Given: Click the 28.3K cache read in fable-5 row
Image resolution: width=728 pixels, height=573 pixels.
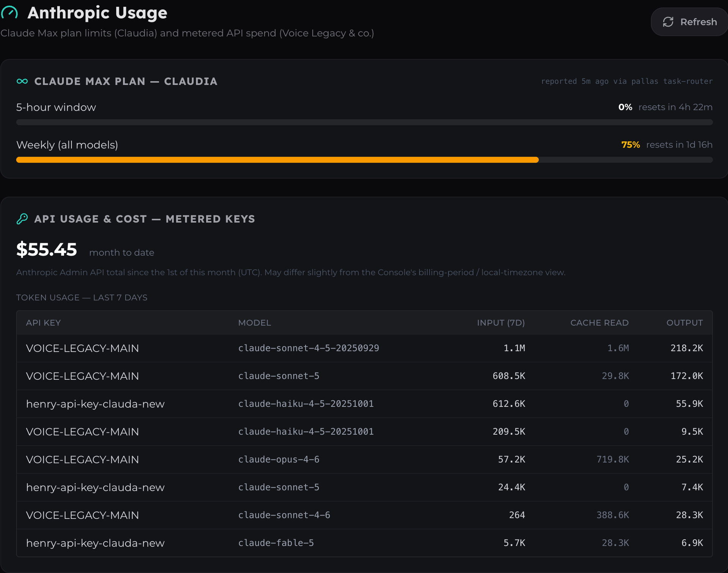Looking at the screenshot, I should click(615, 543).
